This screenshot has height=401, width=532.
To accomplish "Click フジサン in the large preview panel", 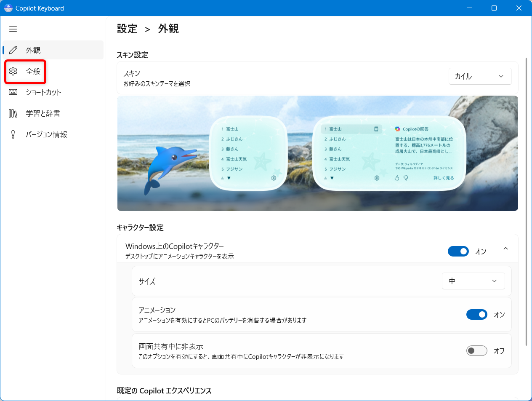I will click(x=338, y=169).
